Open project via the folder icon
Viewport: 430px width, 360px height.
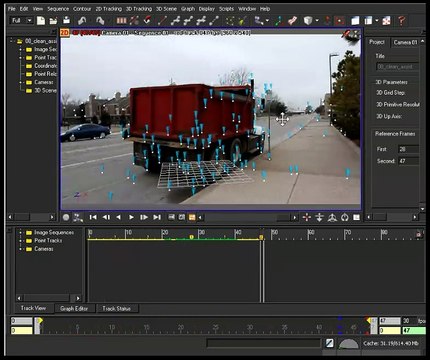point(53,21)
